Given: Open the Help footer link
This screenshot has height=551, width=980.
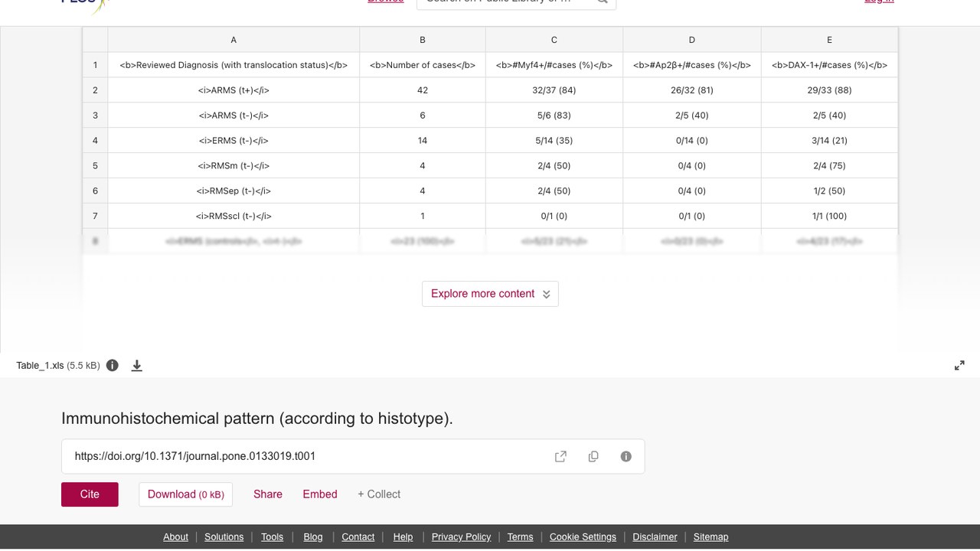Looking at the screenshot, I should coord(403,537).
